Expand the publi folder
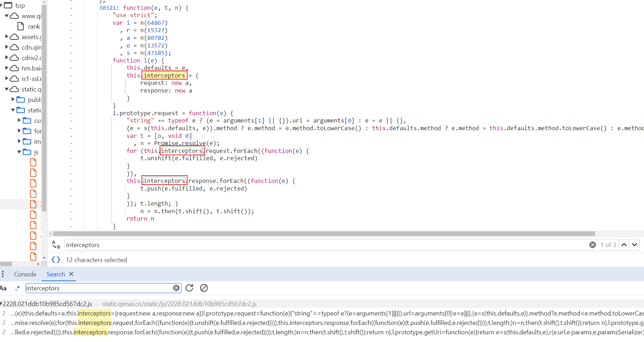 (x=13, y=99)
